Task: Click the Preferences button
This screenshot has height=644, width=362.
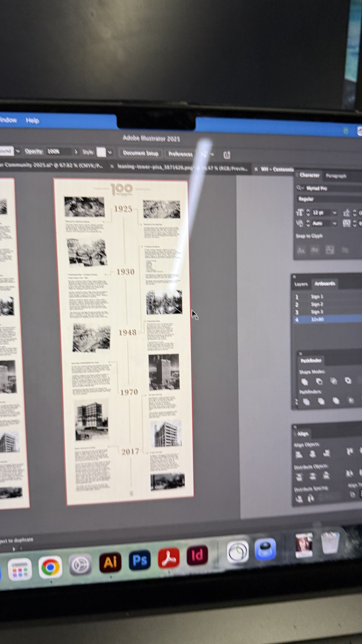Action: click(180, 154)
